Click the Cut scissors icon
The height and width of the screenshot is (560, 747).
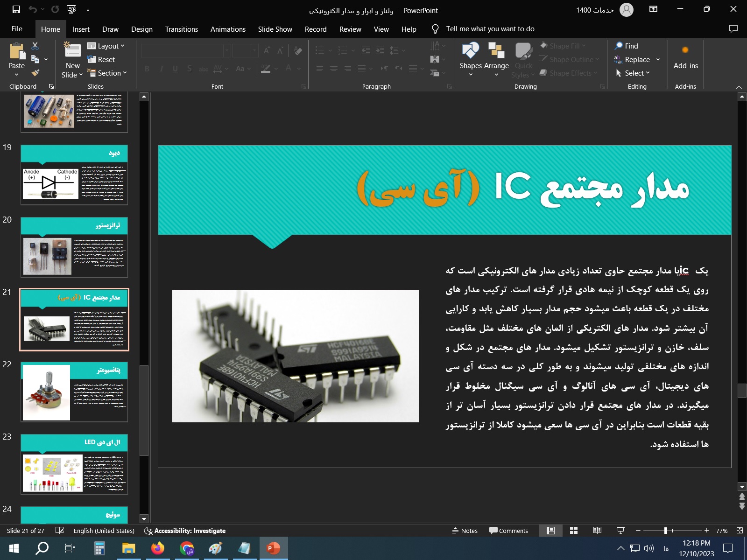pos(35,46)
